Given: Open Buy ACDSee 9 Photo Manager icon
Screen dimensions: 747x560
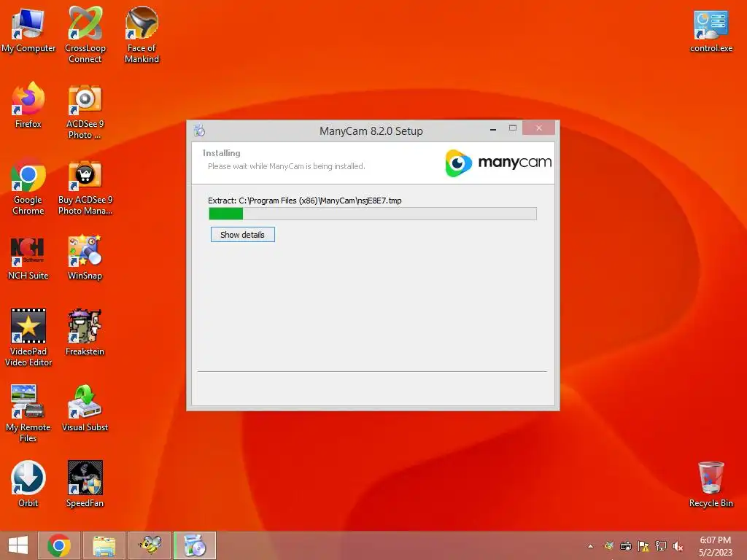Looking at the screenshot, I should (x=85, y=187).
